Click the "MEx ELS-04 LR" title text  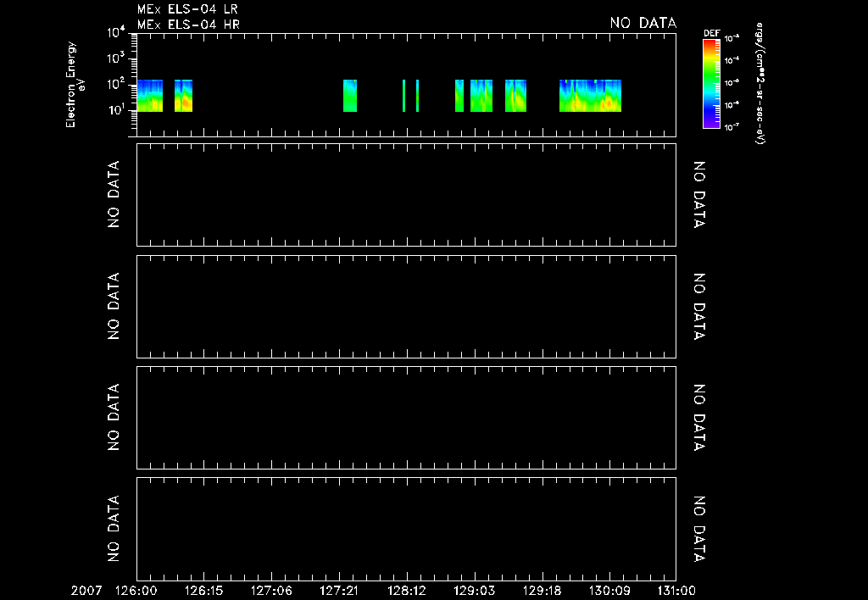(x=187, y=9)
